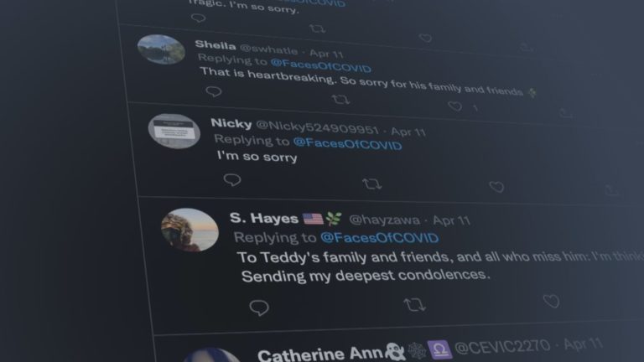
Task: Retweet Nicky's tweet
Action: tap(372, 184)
